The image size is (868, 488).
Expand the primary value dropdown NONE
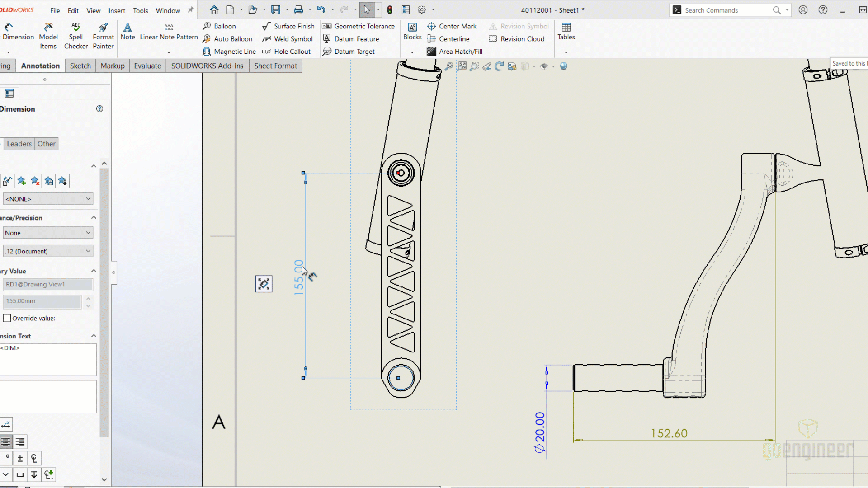coord(88,198)
